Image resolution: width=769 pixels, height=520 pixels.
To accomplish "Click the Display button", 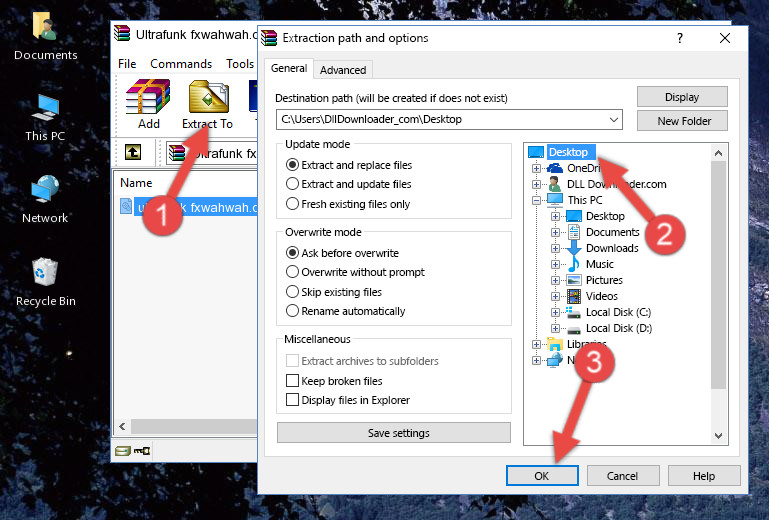I will (x=682, y=97).
